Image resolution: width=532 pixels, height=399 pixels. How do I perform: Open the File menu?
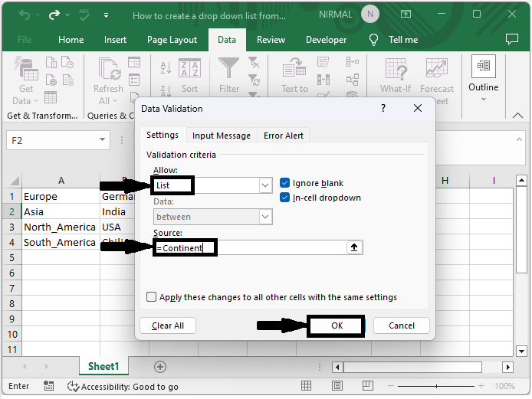tap(25, 40)
